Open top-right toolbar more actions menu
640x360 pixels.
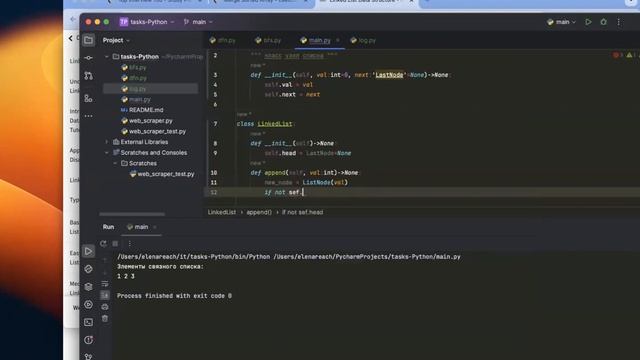(619, 22)
